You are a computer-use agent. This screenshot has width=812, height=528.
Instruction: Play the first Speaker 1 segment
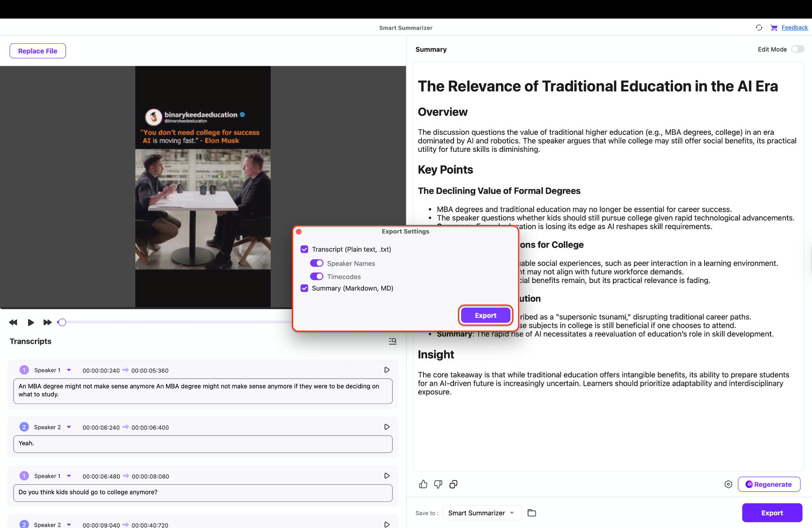(387, 370)
